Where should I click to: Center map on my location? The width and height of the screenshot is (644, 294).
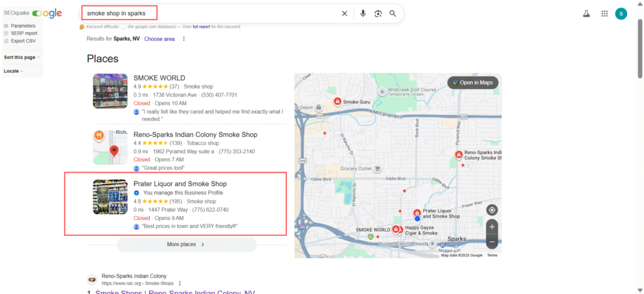click(x=492, y=210)
